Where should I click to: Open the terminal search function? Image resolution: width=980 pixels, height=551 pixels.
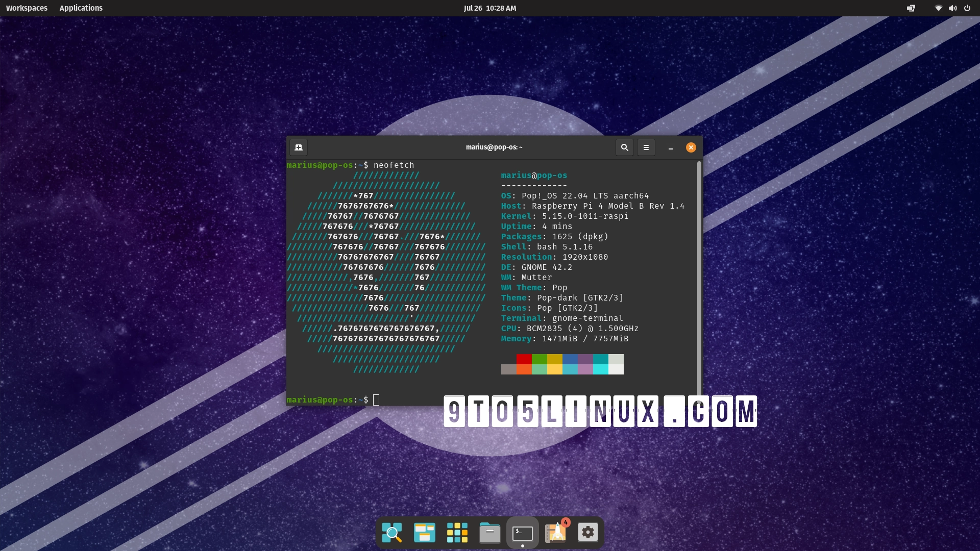pos(625,147)
